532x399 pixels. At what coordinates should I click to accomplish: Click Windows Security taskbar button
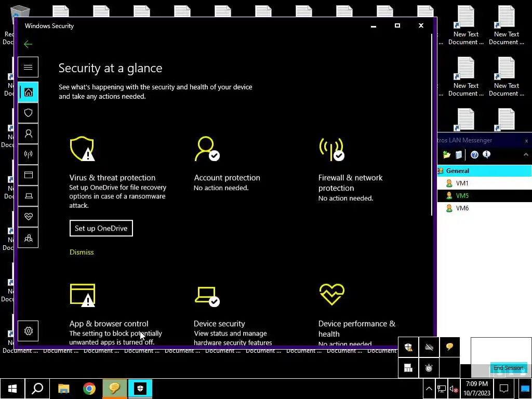140,389
